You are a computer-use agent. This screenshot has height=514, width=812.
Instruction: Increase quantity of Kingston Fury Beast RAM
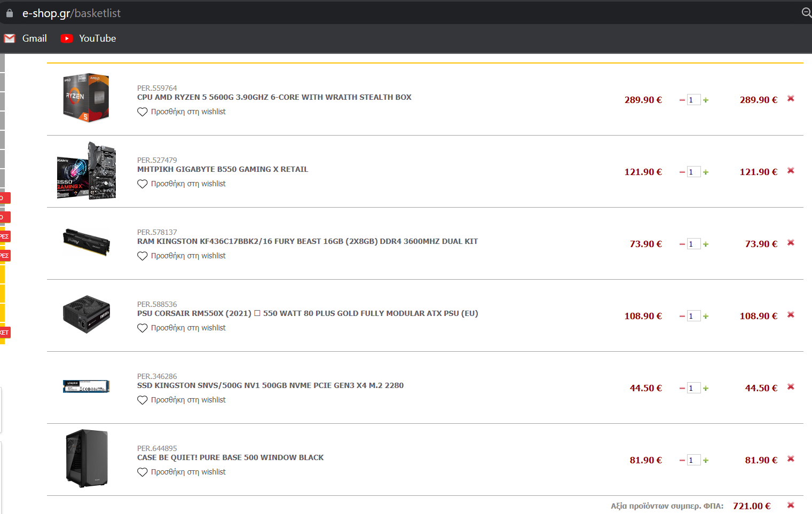click(x=706, y=244)
